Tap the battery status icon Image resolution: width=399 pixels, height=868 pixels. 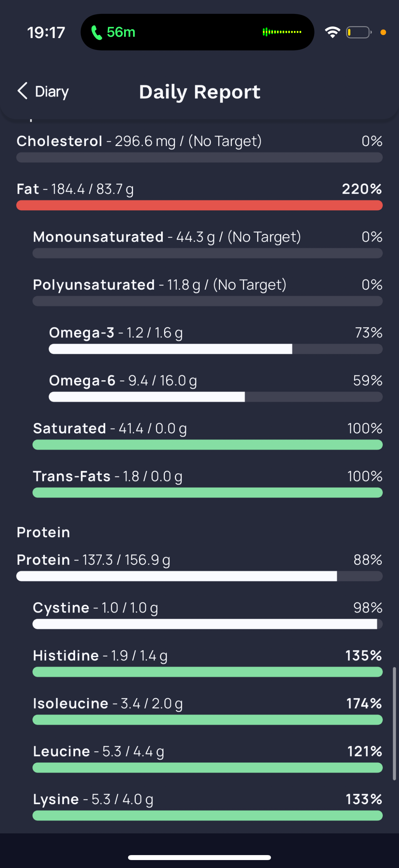359,32
